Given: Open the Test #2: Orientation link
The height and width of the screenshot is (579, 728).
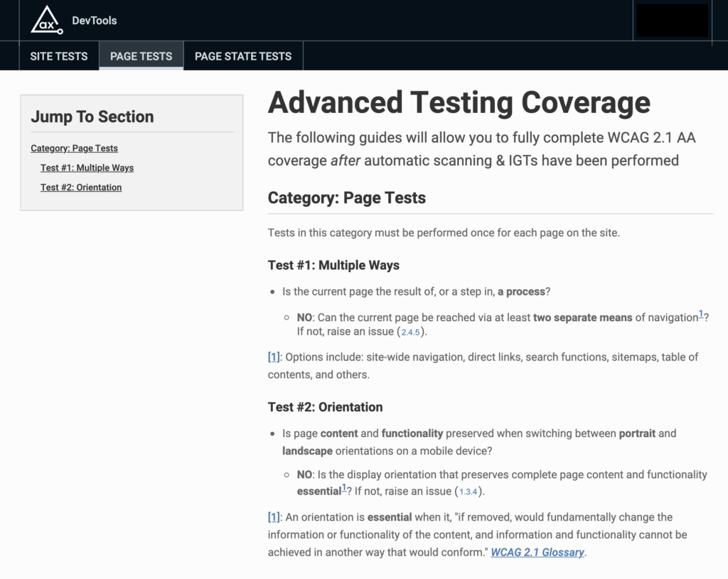Looking at the screenshot, I should point(81,187).
